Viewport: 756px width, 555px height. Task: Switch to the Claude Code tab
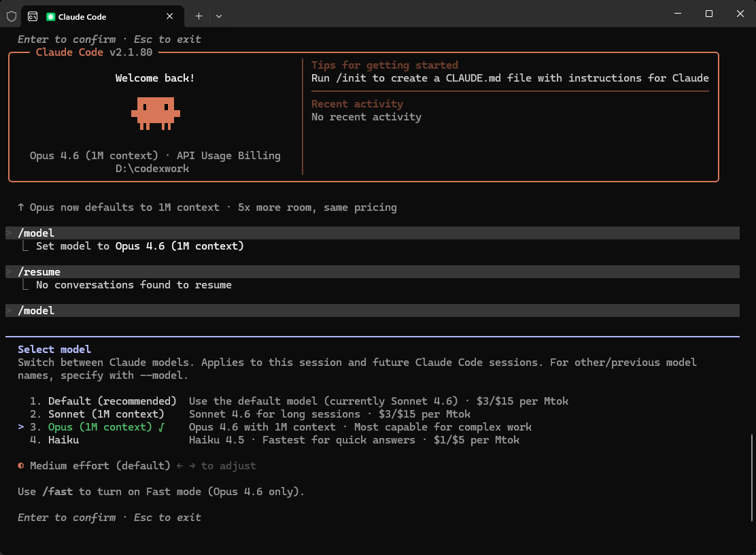tap(103, 16)
